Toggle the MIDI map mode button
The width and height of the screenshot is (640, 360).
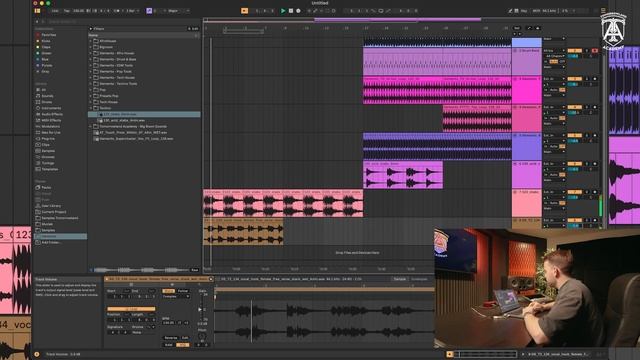point(536,11)
